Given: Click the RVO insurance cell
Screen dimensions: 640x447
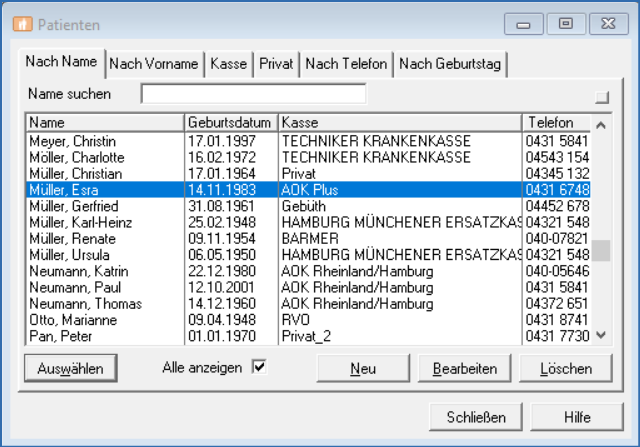Looking at the screenshot, I should 296,320.
